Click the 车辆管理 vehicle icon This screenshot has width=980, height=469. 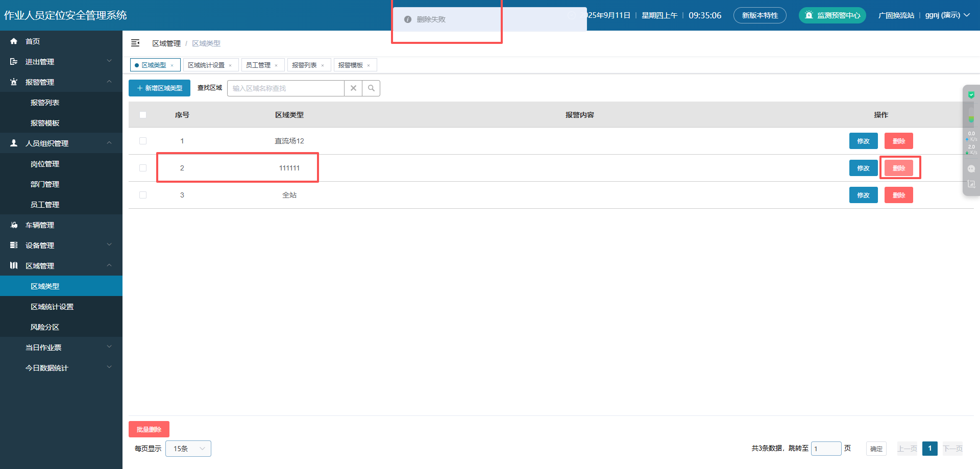[x=14, y=225]
